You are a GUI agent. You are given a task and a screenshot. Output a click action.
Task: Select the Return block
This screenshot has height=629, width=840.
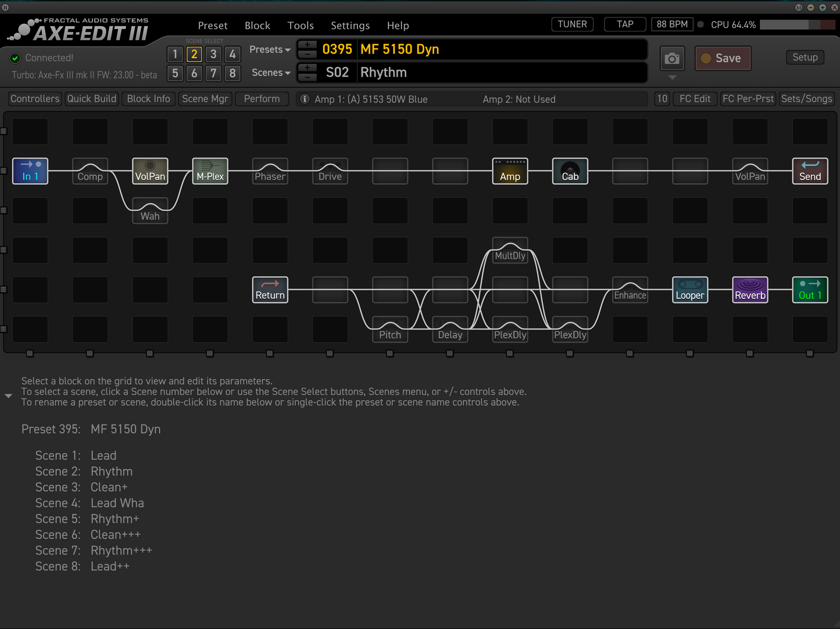270,290
